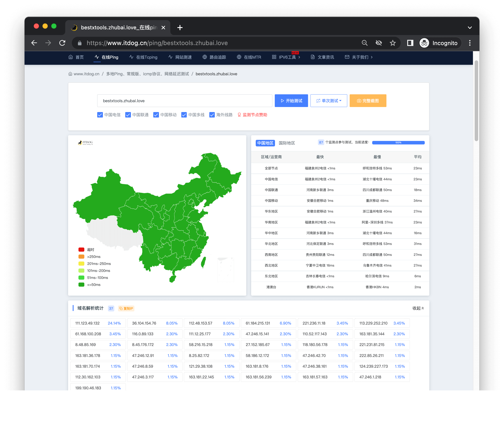Click the progress bar indicator
The height and width of the screenshot is (432, 504).
(x=397, y=143)
